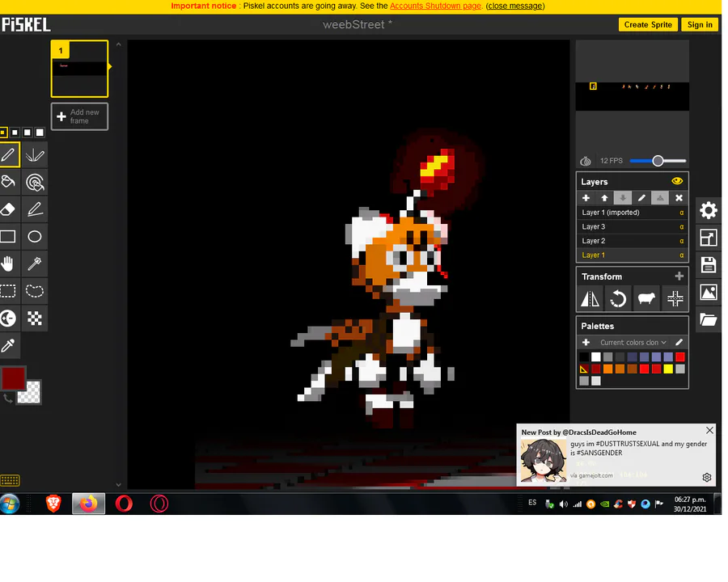This screenshot has height=582, width=728.
Task: Select the Color picker eyedropper tool
Action: point(9,346)
